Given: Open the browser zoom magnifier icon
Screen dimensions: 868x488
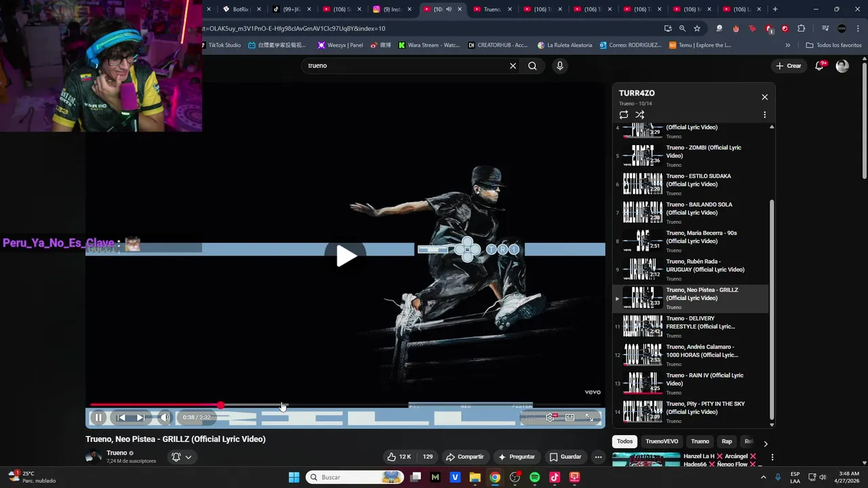Looking at the screenshot, I should 682,28.
